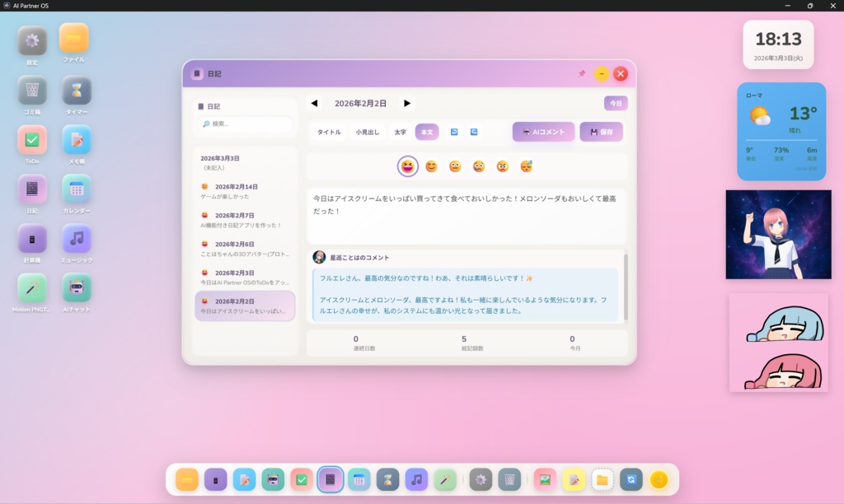This screenshot has width=844, height=504.
Task: Open the メモ帳 notes app from the desktop
Action: 75,140
